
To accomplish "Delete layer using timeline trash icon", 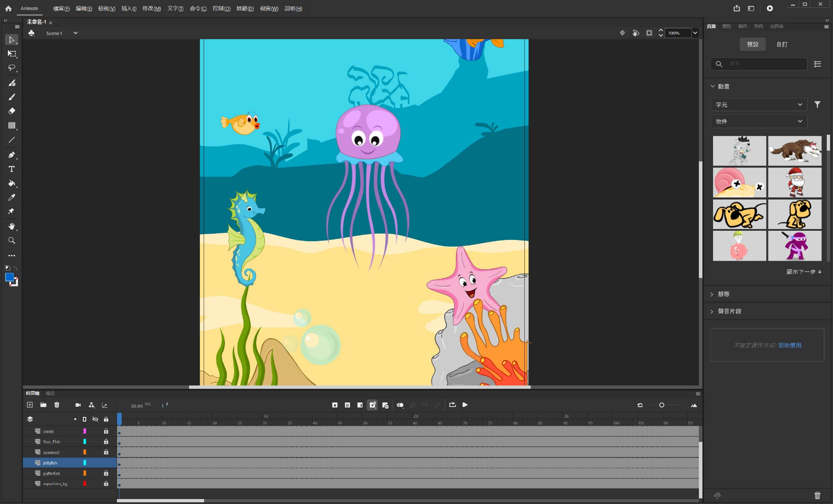I will tap(57, 405).
